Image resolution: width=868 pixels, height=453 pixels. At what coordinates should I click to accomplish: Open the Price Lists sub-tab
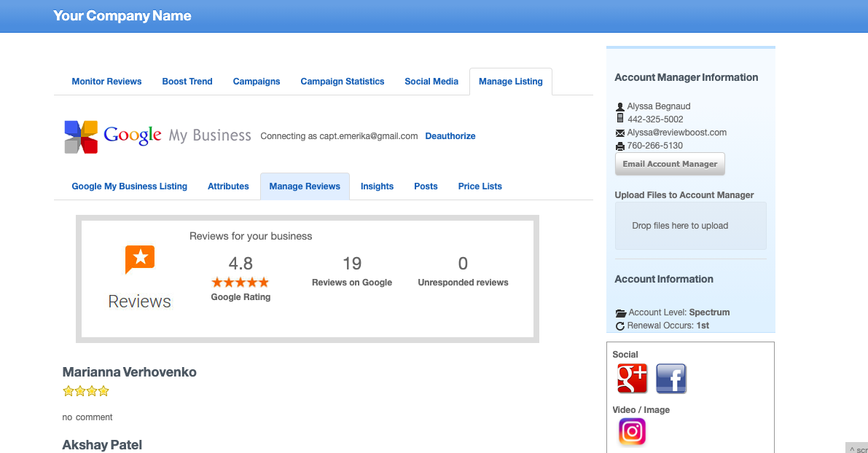coord(480,186)
